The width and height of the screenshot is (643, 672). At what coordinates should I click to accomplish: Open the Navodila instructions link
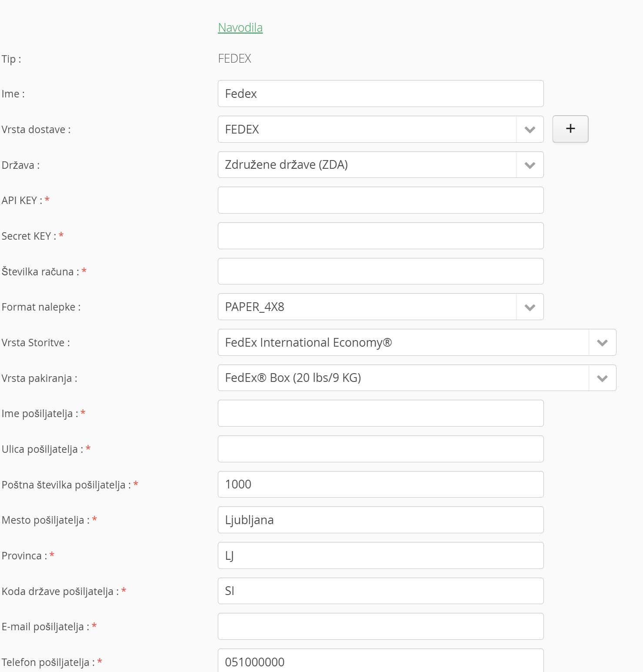(240, 27)
